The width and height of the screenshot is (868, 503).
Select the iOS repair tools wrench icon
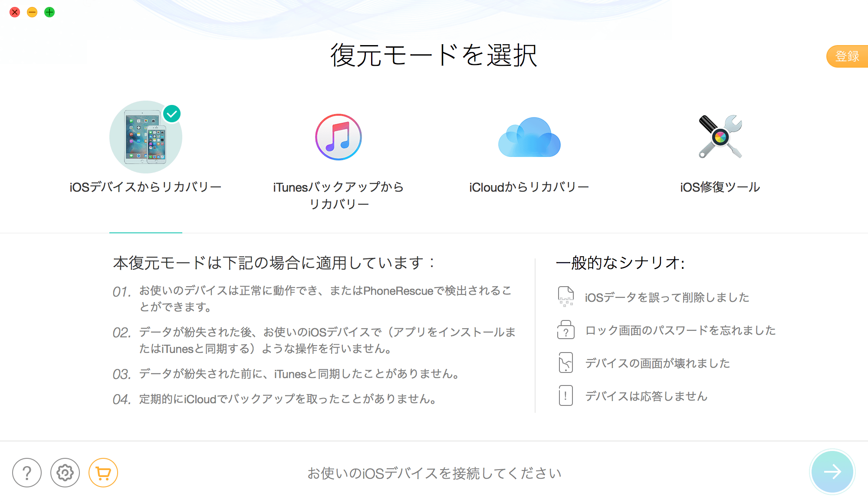point(720,137)
